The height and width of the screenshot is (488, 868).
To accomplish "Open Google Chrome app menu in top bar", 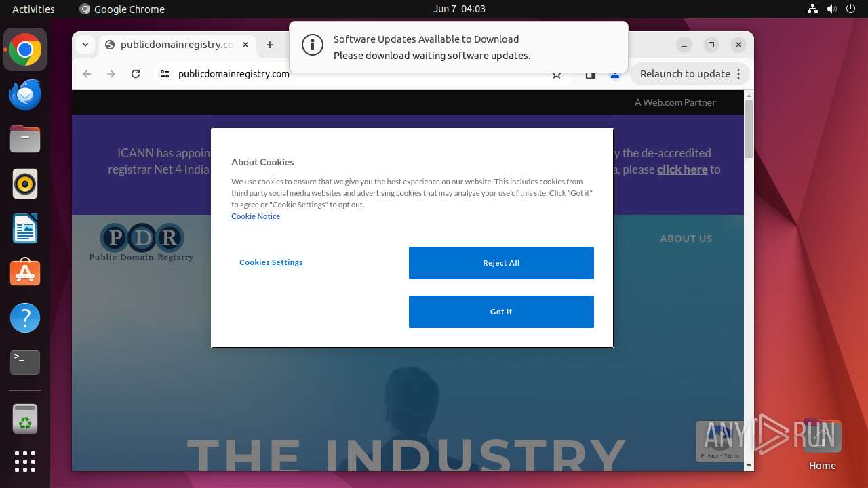I will [122, 9].
